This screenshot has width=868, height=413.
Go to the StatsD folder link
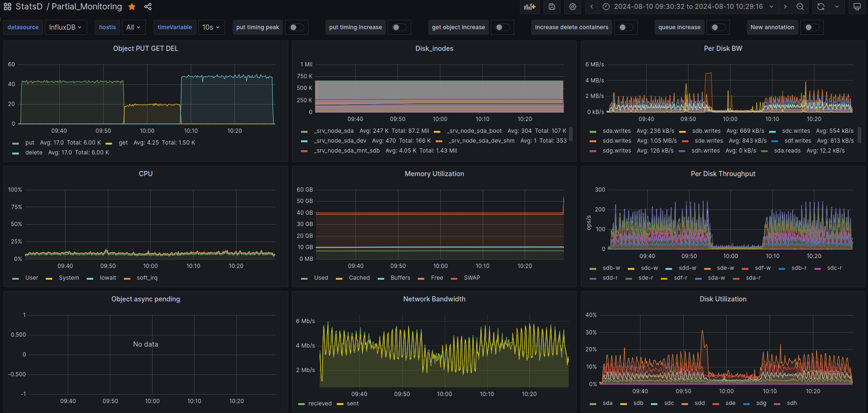tap(29, 7)
